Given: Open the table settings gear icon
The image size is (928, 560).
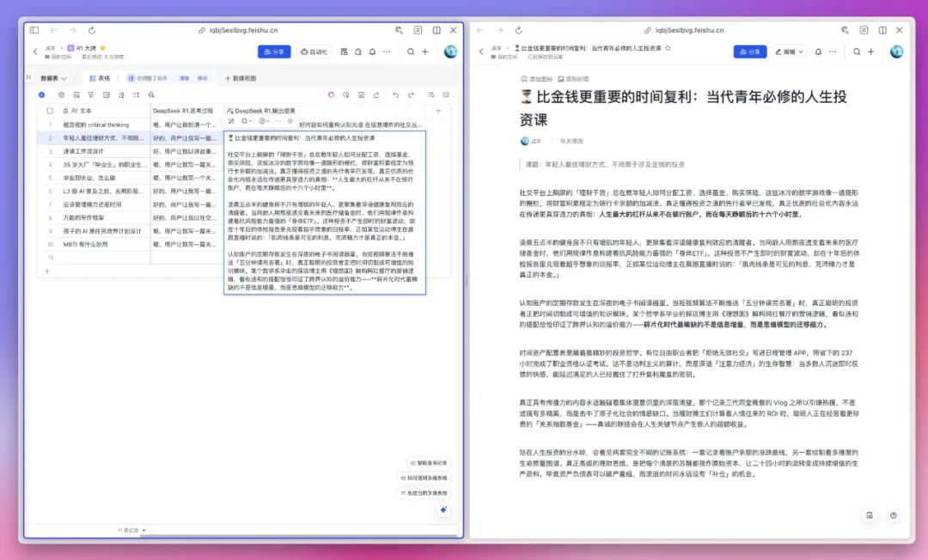Looking at the screenshot, I should pyautogui.click(x=61, y=94).
